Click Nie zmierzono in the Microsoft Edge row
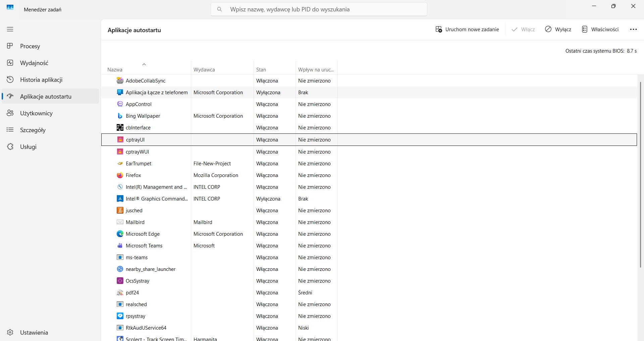The height and width of the screenshot is (341, 644). [314, 234]
